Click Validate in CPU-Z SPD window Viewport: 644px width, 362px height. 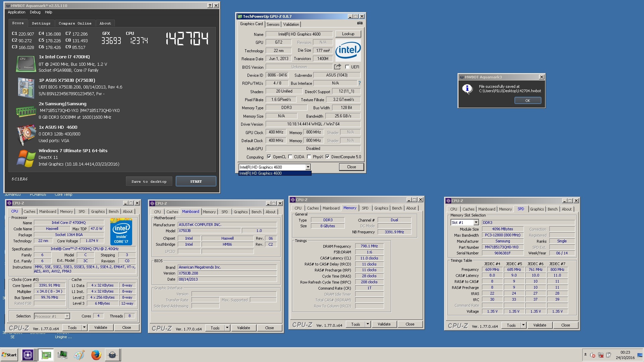click(x=539, y=325)
